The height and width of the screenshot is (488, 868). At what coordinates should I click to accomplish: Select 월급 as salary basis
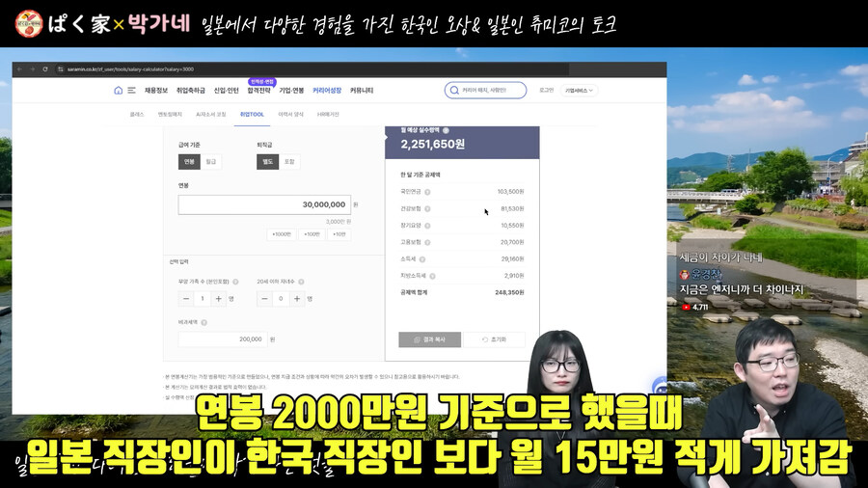point(211,162)
